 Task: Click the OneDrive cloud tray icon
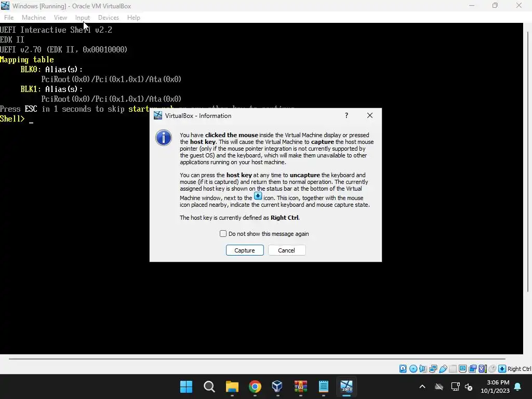pyautogui.click(x=439, y=387)
